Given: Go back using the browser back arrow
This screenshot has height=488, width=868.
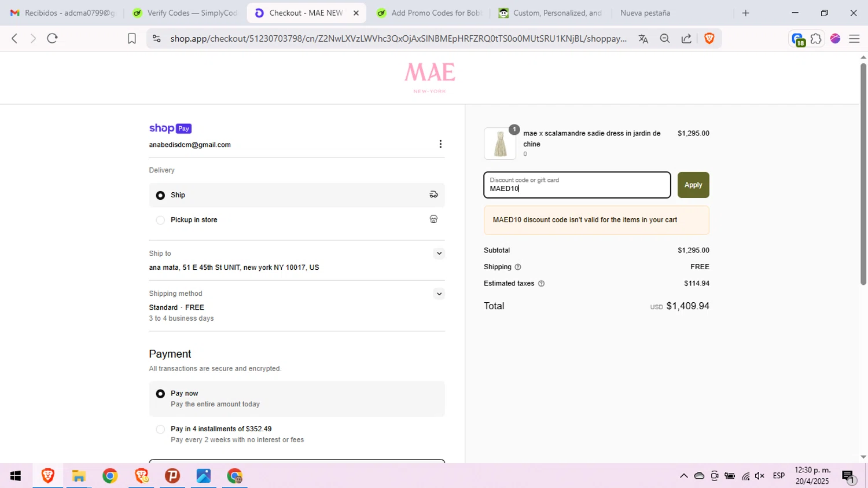Looking at the screenshot, I should pos(14,38).
